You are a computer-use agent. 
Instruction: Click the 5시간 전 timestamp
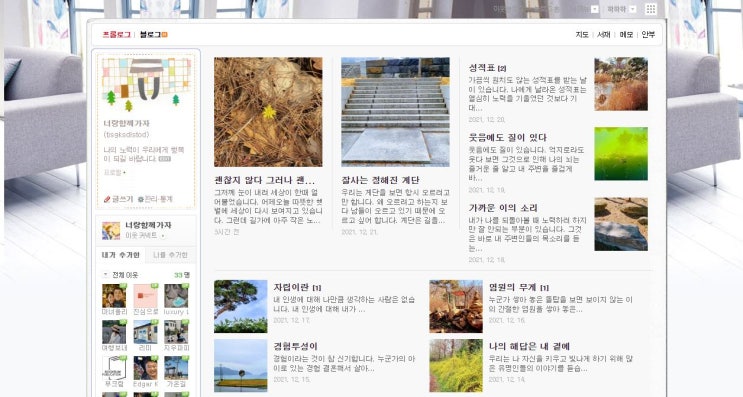coord(227,232)
